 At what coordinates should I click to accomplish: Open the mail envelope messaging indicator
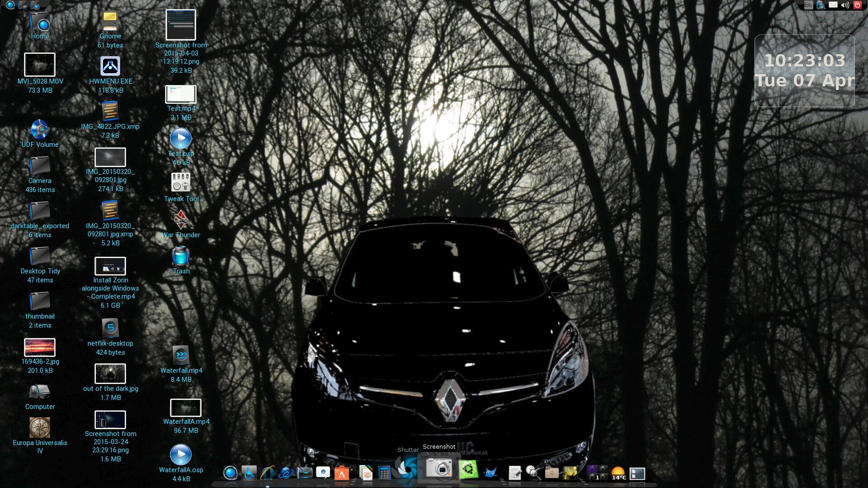tap(833, 5)
